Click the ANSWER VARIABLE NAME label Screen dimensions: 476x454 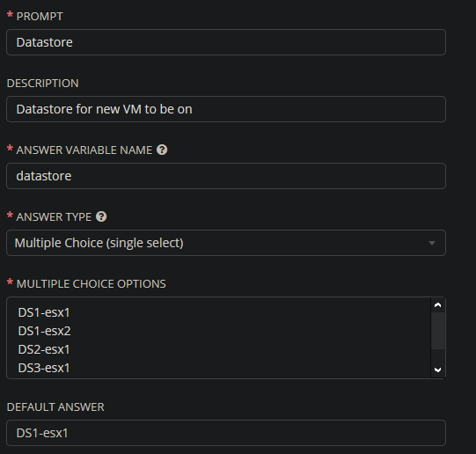84,150
